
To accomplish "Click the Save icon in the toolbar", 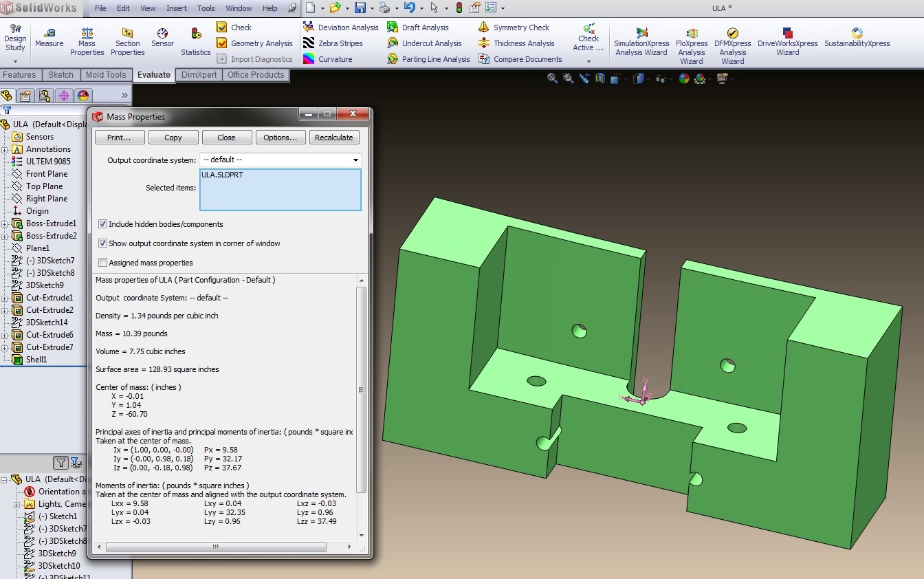I will pos(360,8).
